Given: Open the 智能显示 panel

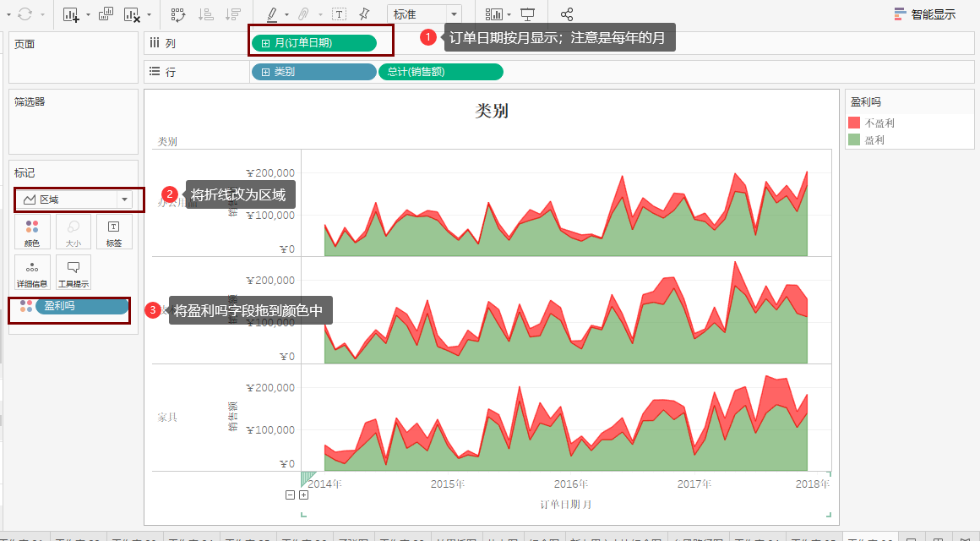Looking at the screenshot, I should pyautogui.click(x=925, y=14).
